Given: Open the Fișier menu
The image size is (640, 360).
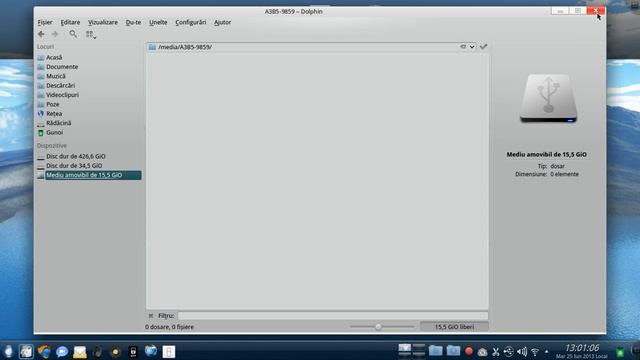Looking at the screenshot, I should pyautogui.click(x=45, y=22).
